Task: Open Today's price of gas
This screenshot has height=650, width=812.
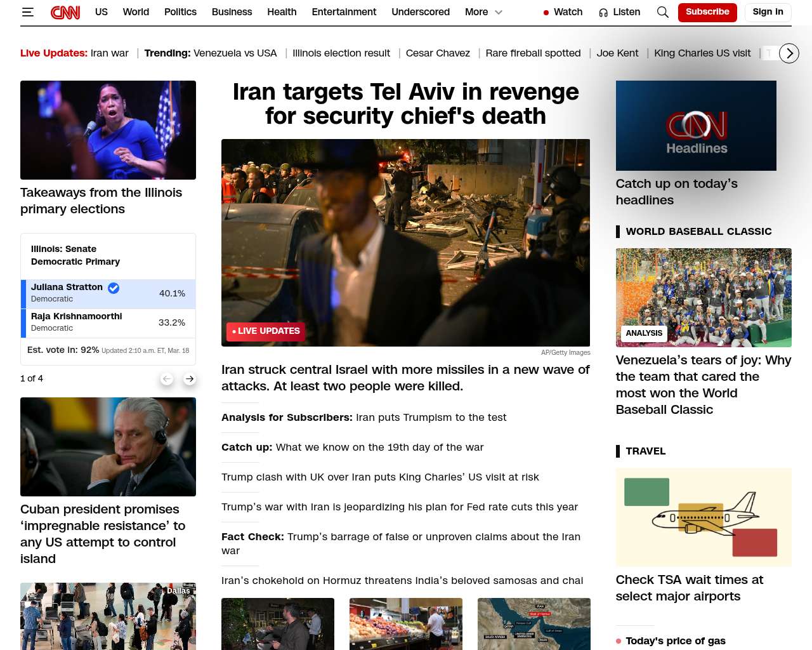Action: (676, 641)
